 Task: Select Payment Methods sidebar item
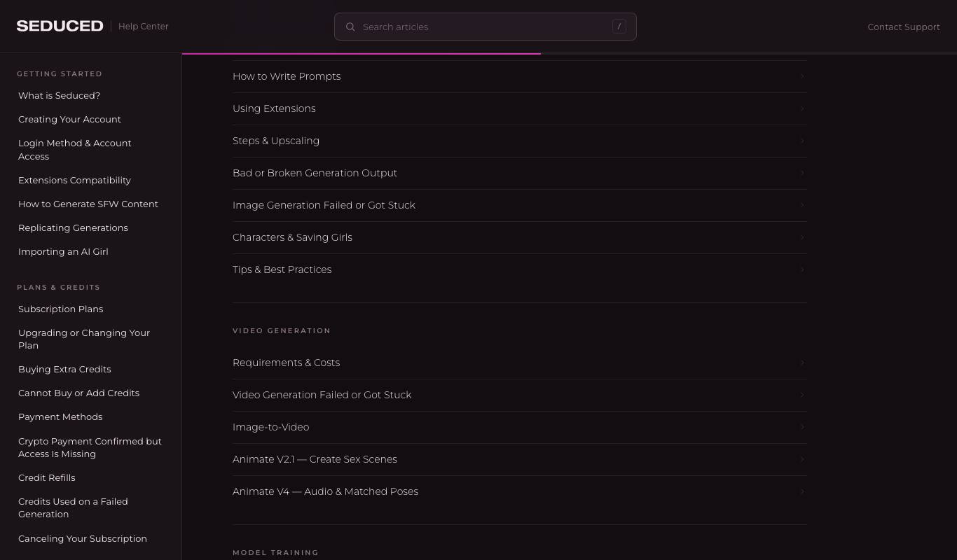click(60, 416)
